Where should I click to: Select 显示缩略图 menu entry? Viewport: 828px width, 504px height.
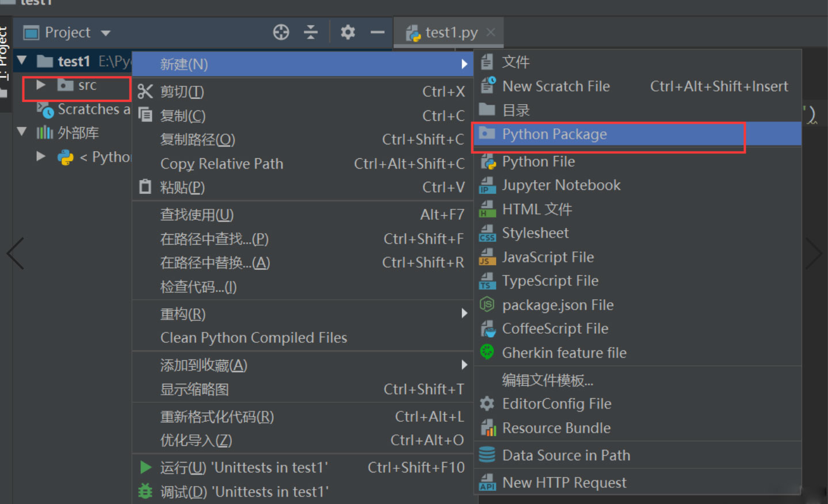pyautogui.click(x=303, y=390)
